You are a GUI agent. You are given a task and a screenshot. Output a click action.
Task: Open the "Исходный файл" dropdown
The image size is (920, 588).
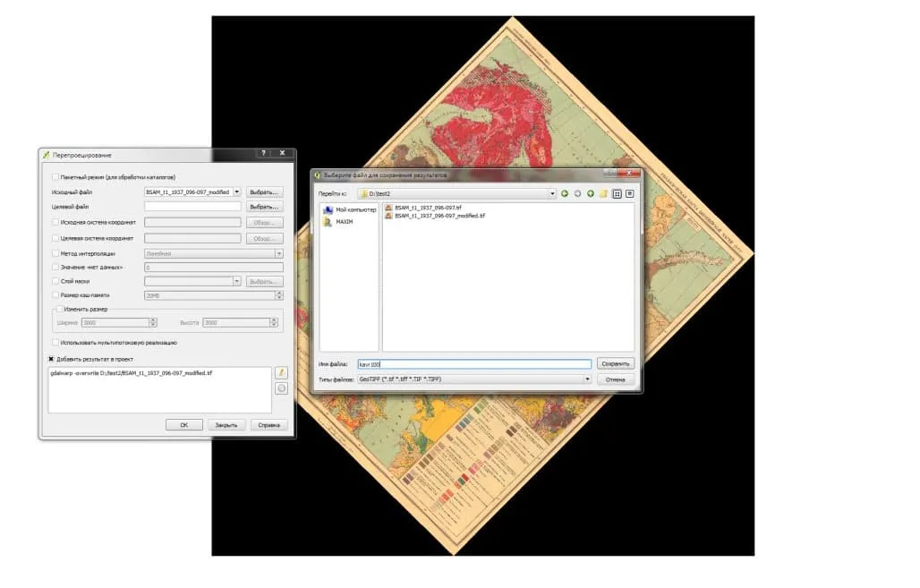[238, 192]
